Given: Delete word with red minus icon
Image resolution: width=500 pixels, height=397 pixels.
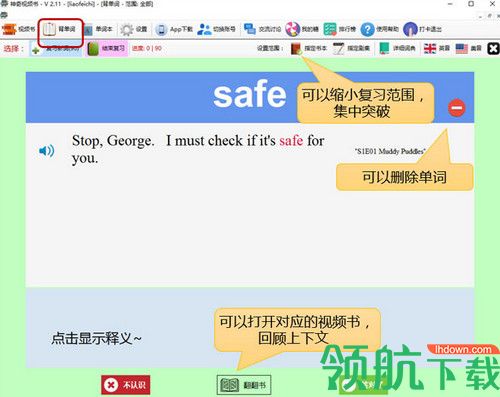Looking at the screenshot, I should 457,108.
